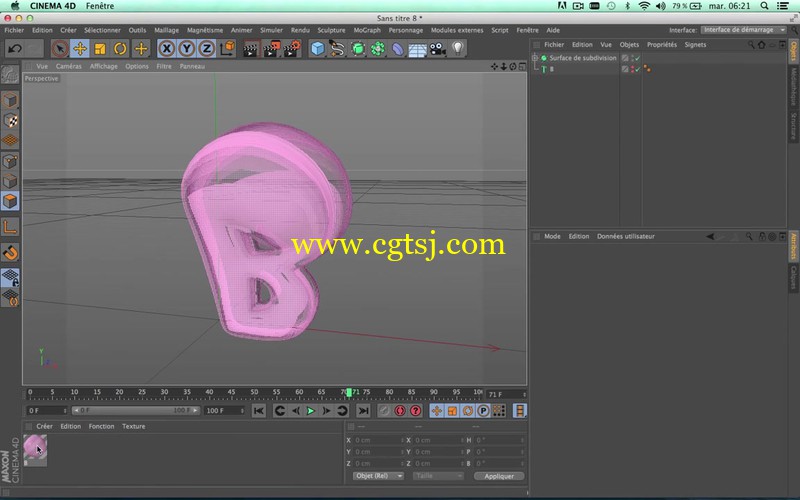Add a camera object
Image resolution: width=800 pixels, height=500 pixels.
tap(438, 49)
